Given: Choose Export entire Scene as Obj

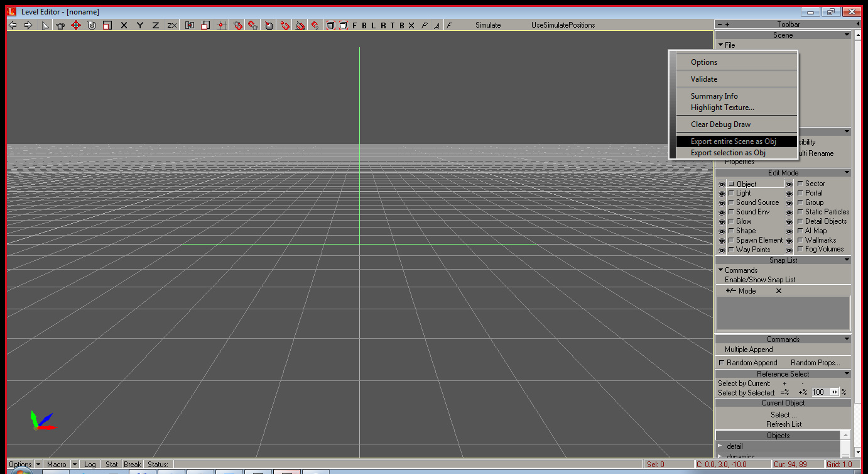Looking at the screenshot, I should point(736,141).
